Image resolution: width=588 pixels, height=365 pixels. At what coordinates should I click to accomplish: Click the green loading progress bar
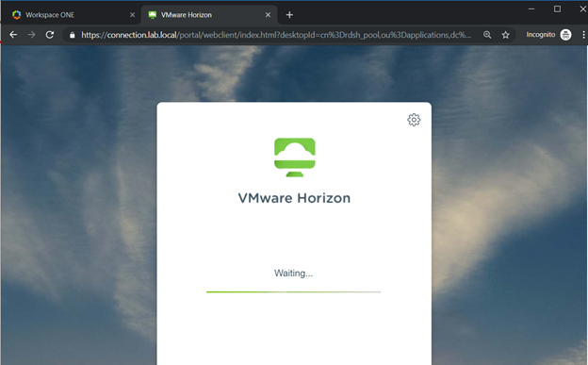click(x=294, y=291)
